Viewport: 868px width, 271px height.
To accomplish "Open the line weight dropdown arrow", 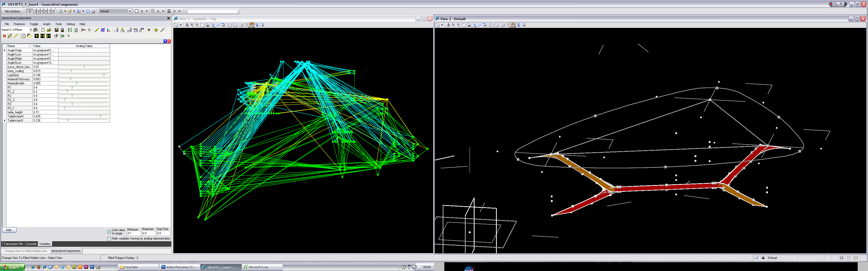I will [x=179, y=11].
